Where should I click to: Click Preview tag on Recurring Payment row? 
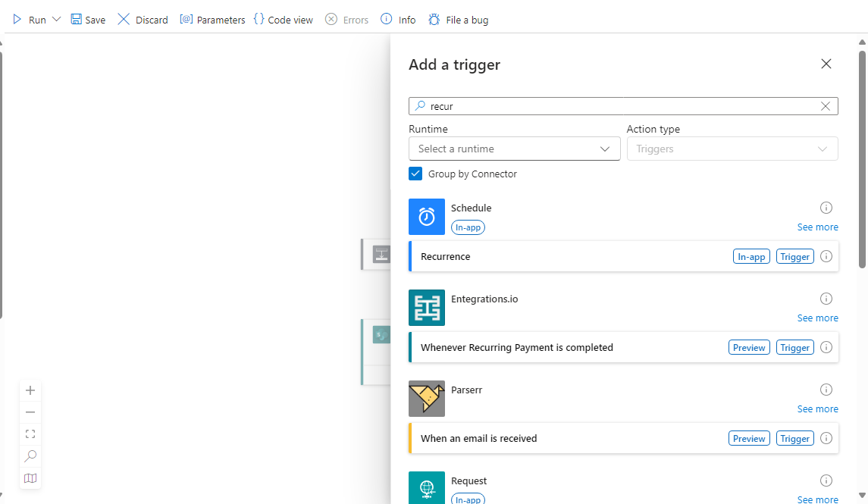click(749, 347)
